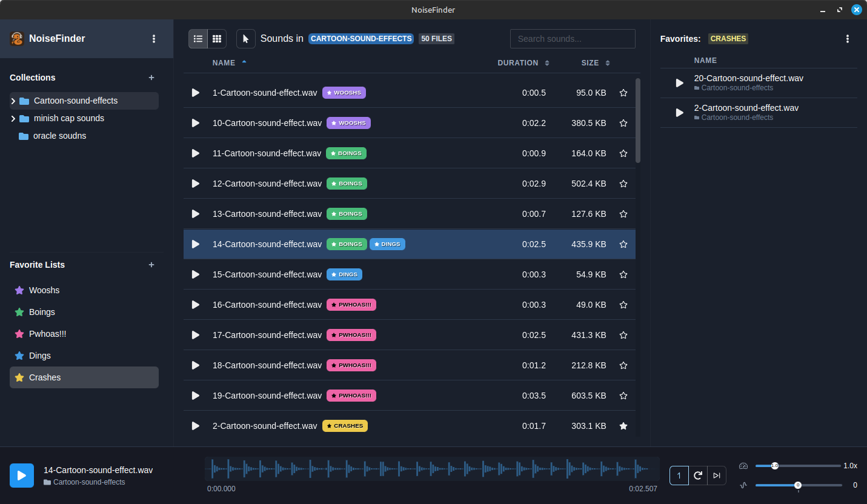
Task: Expand the minish cap sounds folder
Action: point(13,119)
